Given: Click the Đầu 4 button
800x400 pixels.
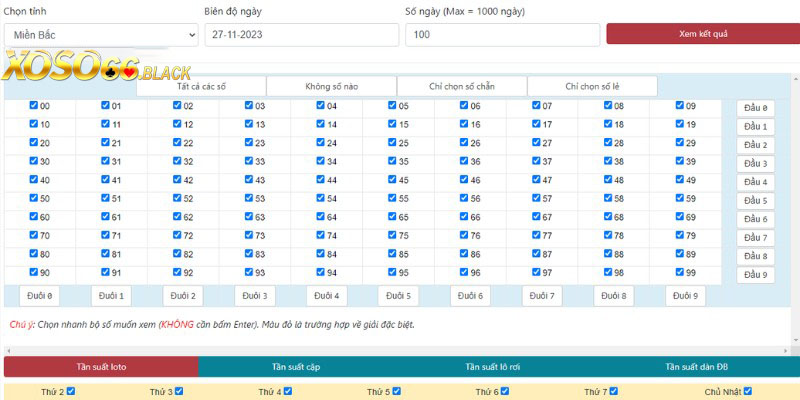Looking at the screenshot, I should point(756,182).
